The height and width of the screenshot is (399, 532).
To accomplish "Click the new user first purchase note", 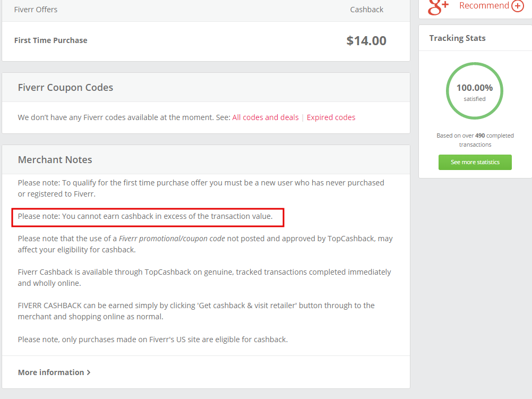I will pos(201,187).
